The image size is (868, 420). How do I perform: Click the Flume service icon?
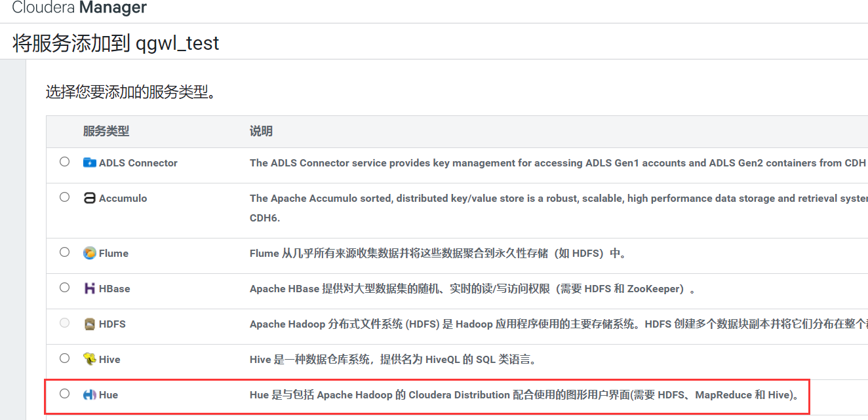click(89, 252)
